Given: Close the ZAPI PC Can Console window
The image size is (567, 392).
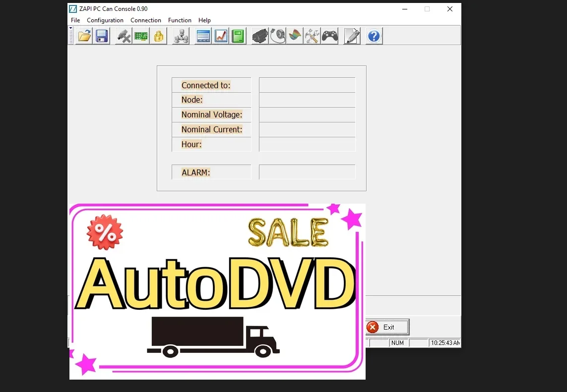Looking at the screenshot, I should (x=450, y=9).
